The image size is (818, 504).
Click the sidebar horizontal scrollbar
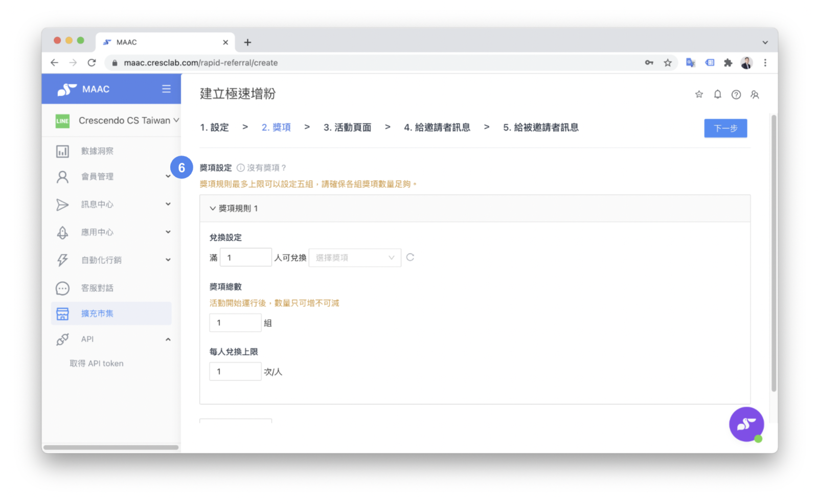[111, 447]
